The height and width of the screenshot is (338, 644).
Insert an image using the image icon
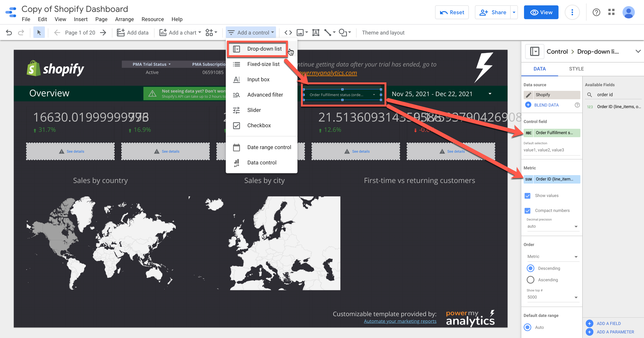point(300,33)
